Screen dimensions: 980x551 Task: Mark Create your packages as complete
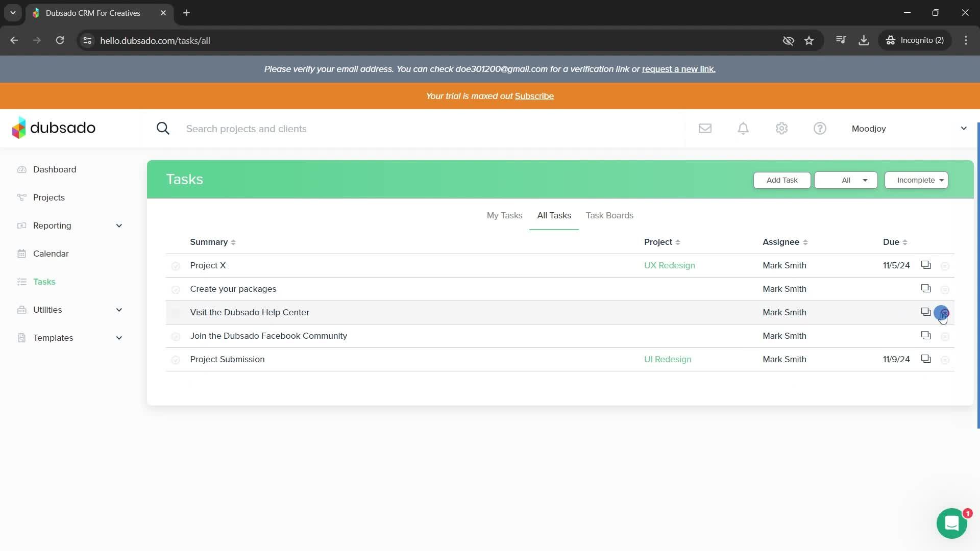point(176,289)
